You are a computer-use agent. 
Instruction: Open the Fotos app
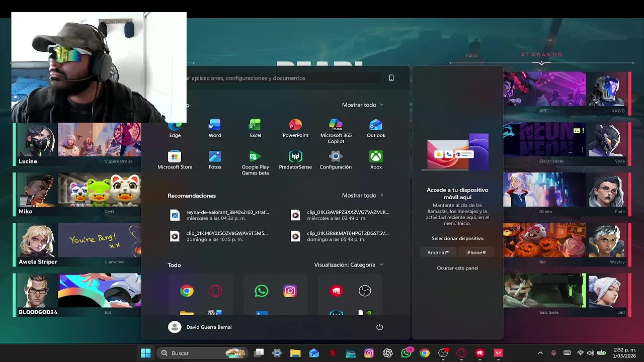(x=215, y=160)
